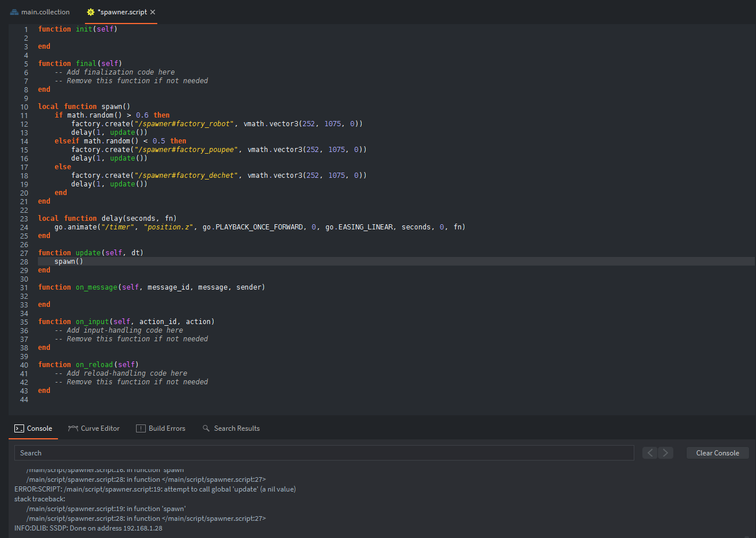Click 'local function delay(seconds, fn)' line
The image size is (756, 538).
click(x=107, y=219)
